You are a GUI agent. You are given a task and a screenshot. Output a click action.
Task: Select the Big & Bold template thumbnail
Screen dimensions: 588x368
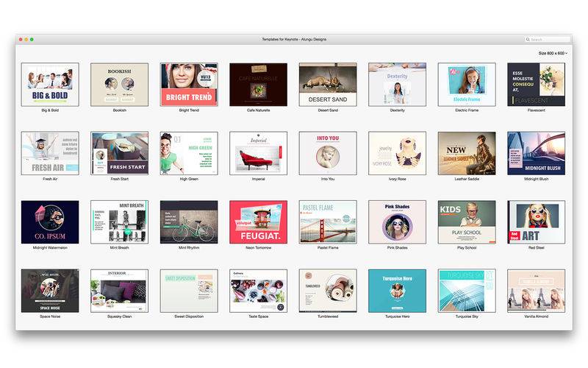coord(50,85)
